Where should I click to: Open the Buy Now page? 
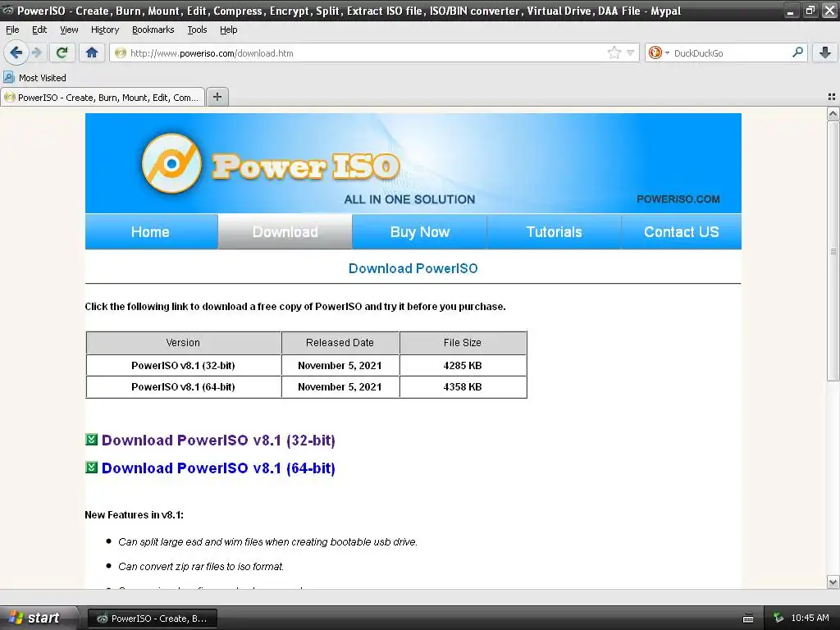pyautogui.click(x=419, y=232)
